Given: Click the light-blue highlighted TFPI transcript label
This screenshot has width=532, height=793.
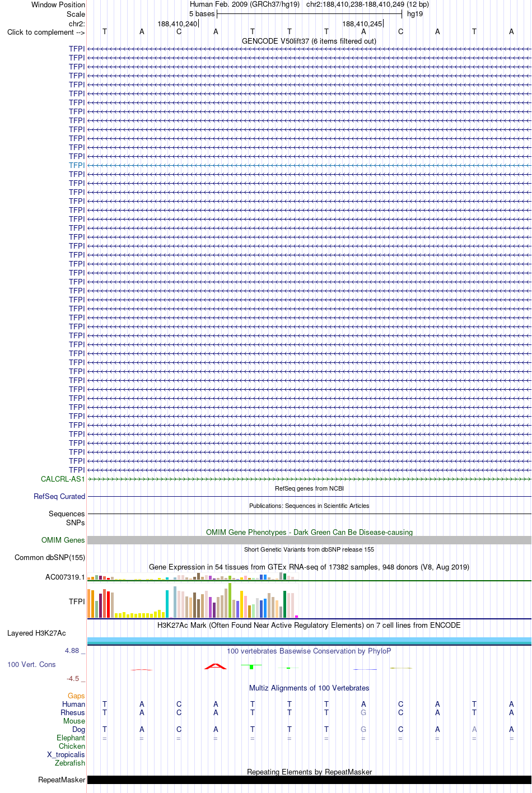Looking at the screenshot, I should click(x=77, y=165).
